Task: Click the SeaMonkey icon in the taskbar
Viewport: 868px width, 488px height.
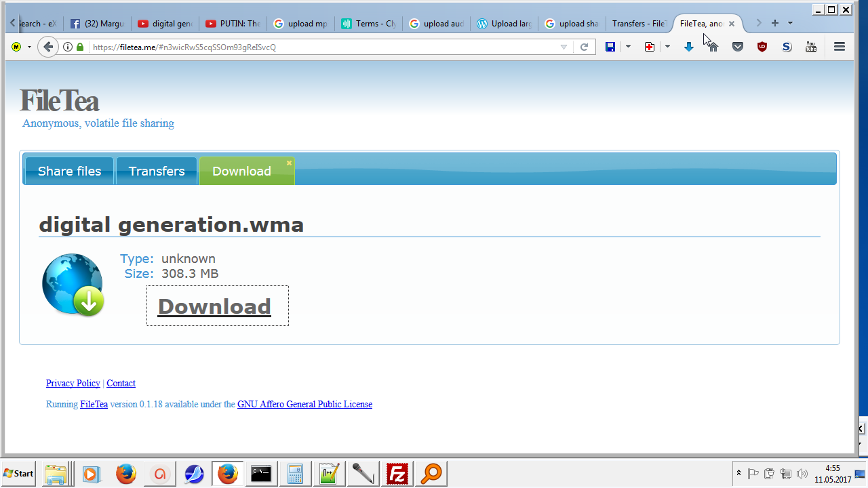Action: [x=194, y=474]
